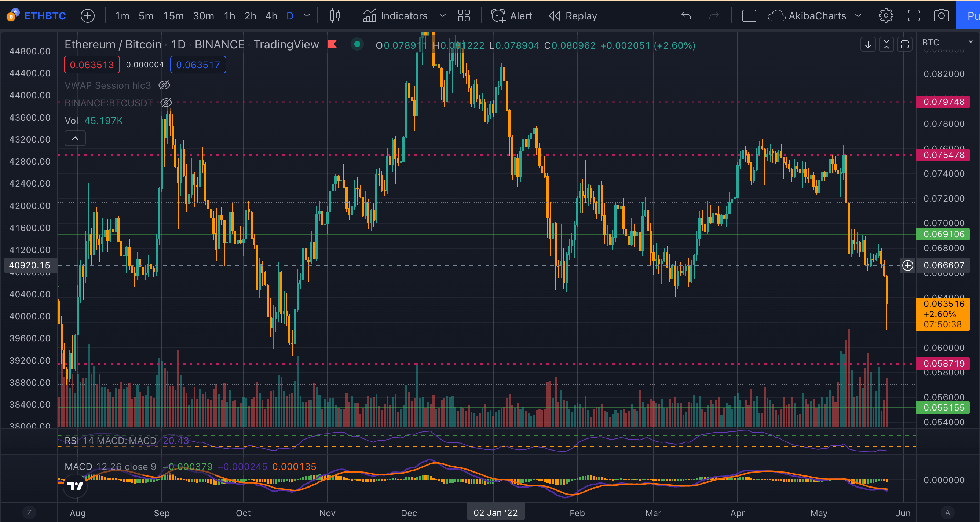
Task: Choose the 2h timeframe
Action: click(251, 16)
